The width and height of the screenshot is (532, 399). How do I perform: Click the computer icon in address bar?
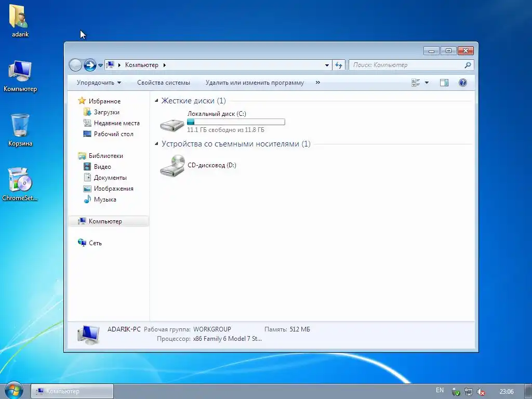[110, 64]
